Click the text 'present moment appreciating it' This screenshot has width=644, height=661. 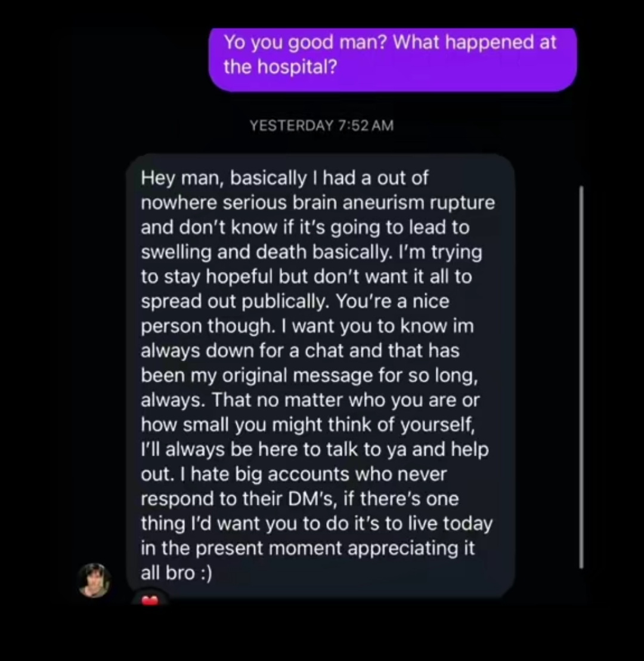335,548
